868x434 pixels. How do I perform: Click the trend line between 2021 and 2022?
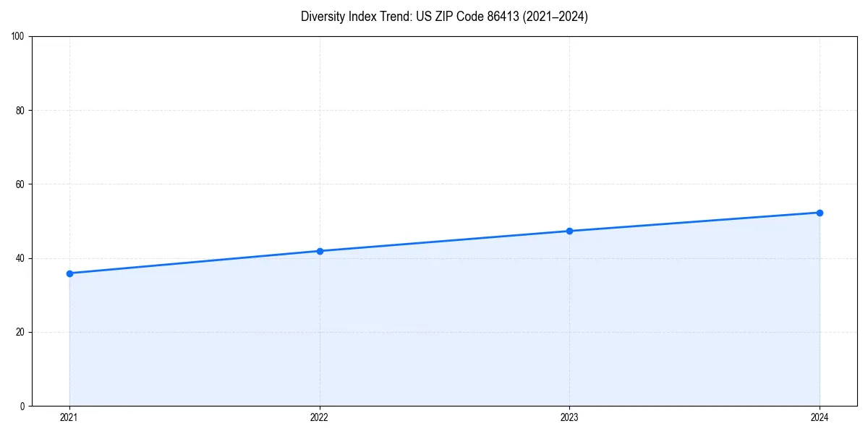tap(195, 262)
